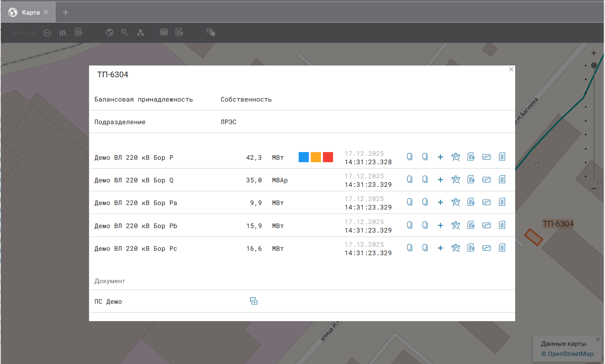Click report list icon in Бор P row
This screenshot has height=364, width=605.
471,157
